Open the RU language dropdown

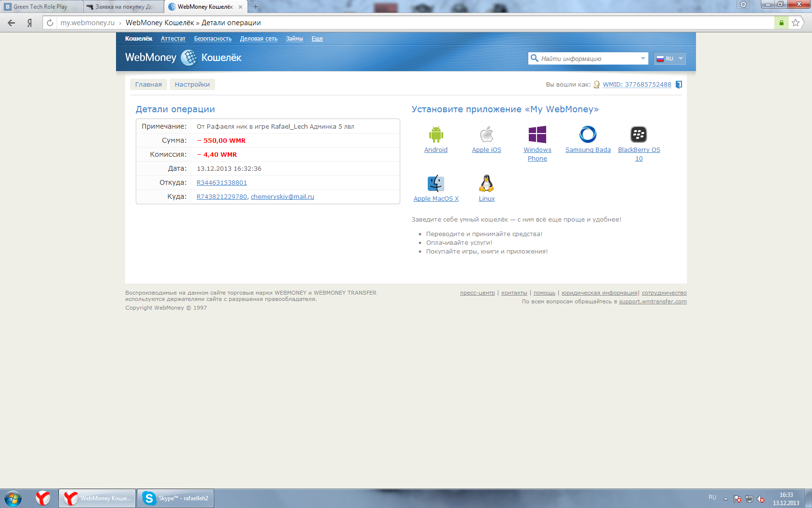point(670,59)
